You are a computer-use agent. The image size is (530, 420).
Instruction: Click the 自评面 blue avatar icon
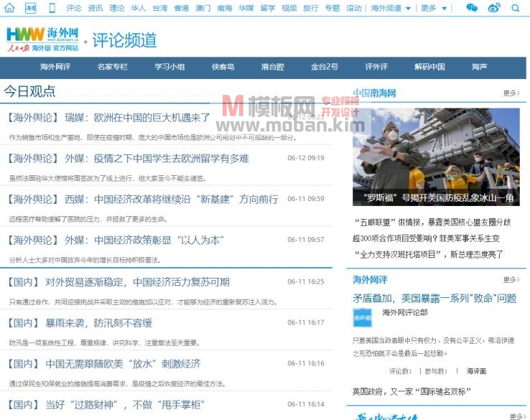click(x=363, y=317)
